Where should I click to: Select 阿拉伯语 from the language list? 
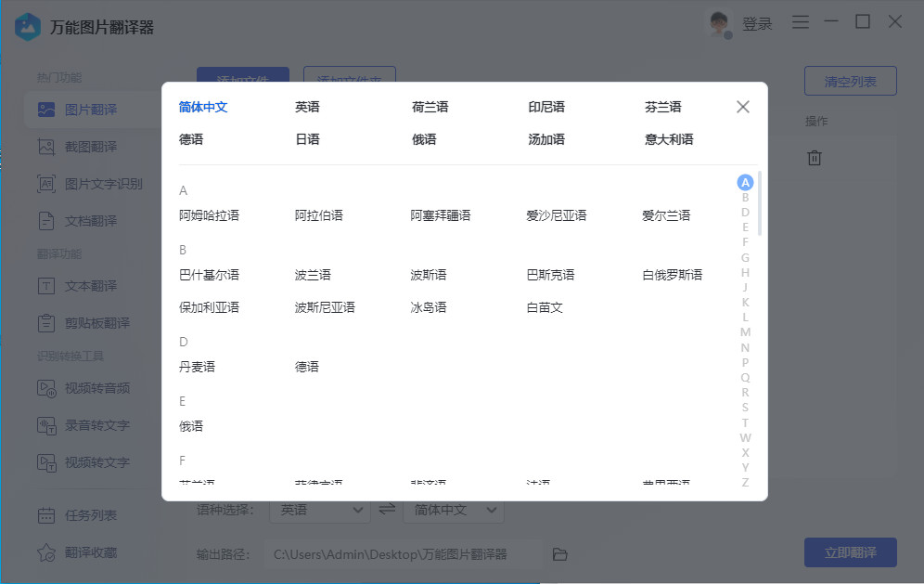318,214
